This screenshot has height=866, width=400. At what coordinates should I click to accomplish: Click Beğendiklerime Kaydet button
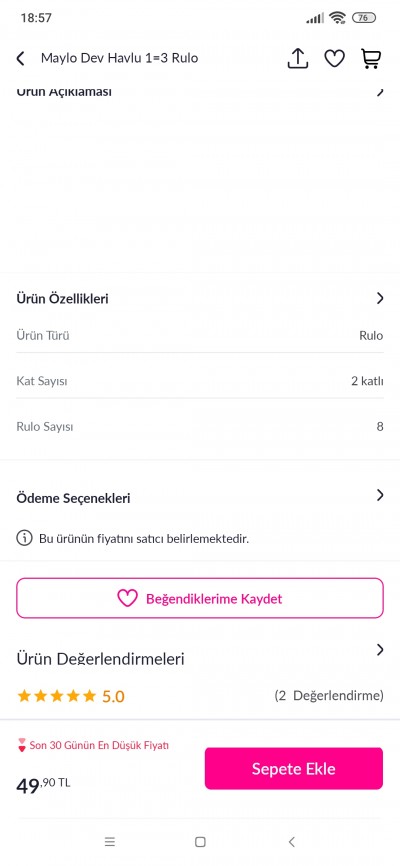coord(200,598)
